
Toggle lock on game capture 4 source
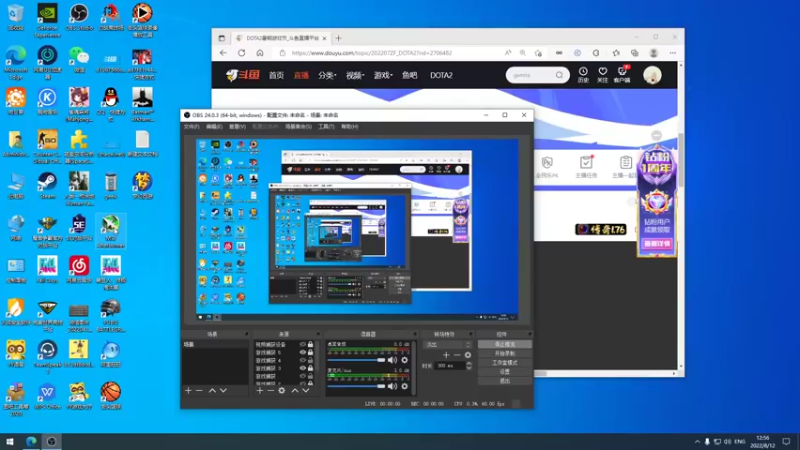[310, 360]
